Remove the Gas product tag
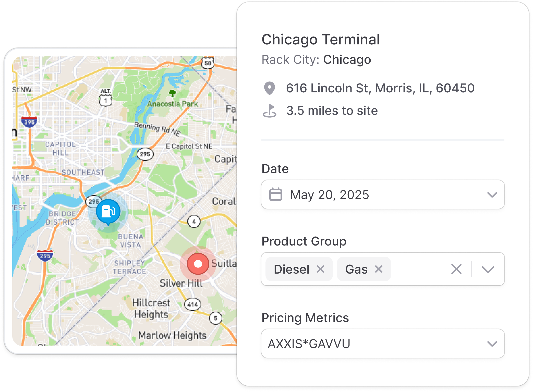533x392 pixels. point(379,269)
